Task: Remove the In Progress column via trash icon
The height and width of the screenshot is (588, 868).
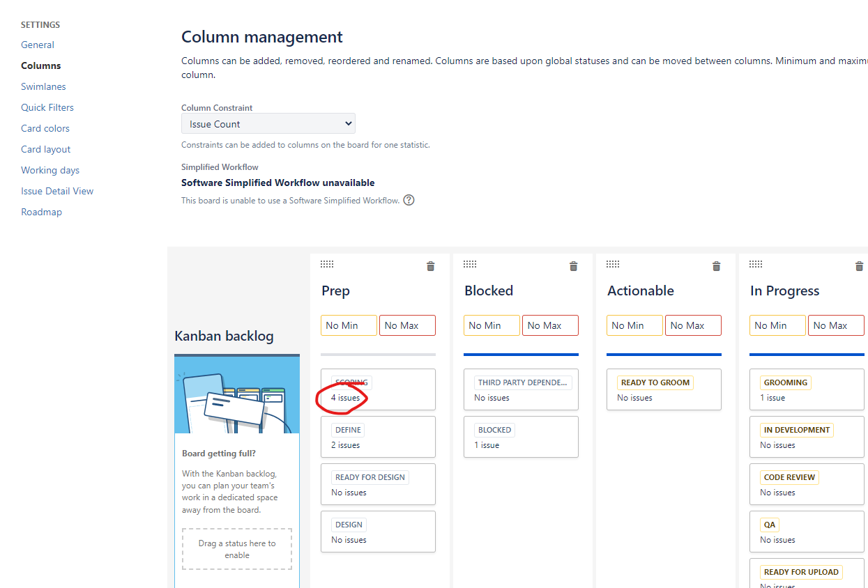Action: [x=859, y=266]
